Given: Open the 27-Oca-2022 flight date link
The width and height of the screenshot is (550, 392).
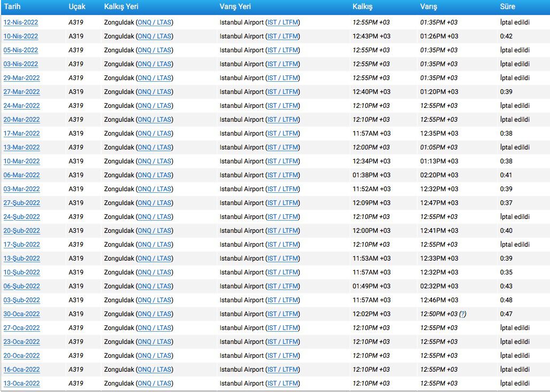Looking at the screenshot, I should coord(22,328).
